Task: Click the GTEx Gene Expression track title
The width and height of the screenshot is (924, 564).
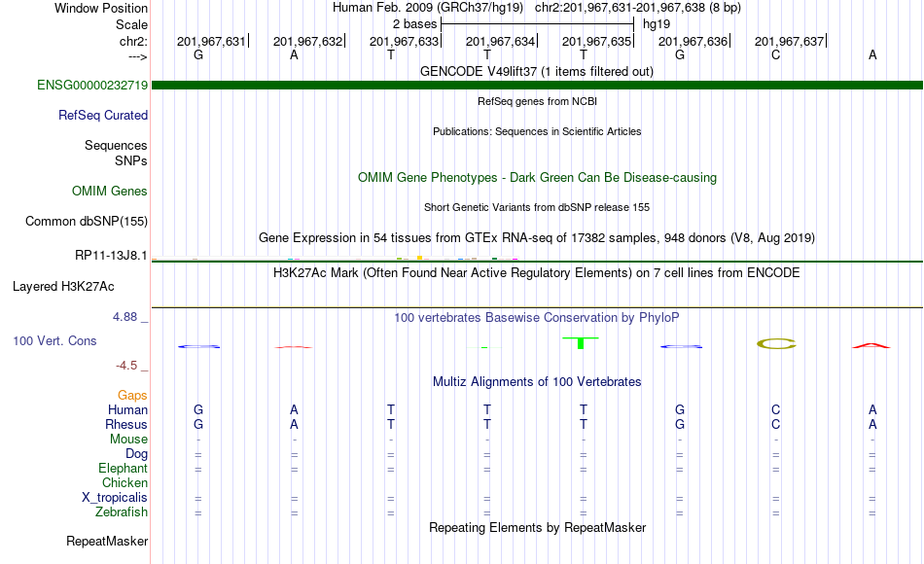Action: 537,237
